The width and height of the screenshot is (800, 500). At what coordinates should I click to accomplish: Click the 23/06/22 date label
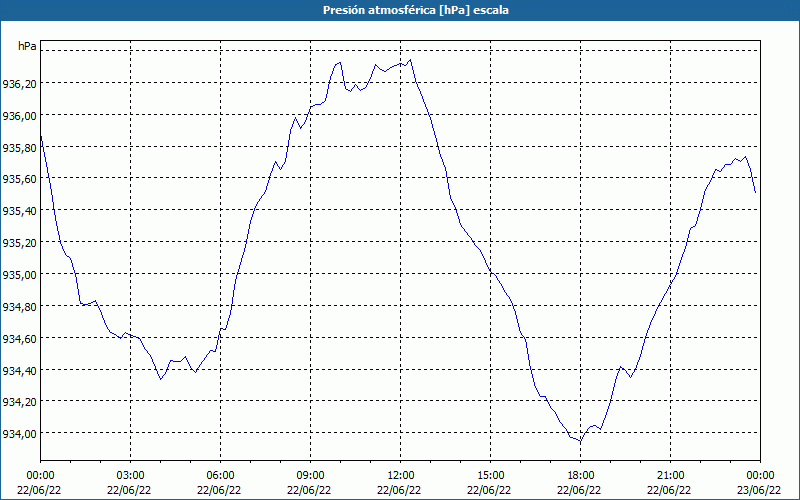coord(759,490)
